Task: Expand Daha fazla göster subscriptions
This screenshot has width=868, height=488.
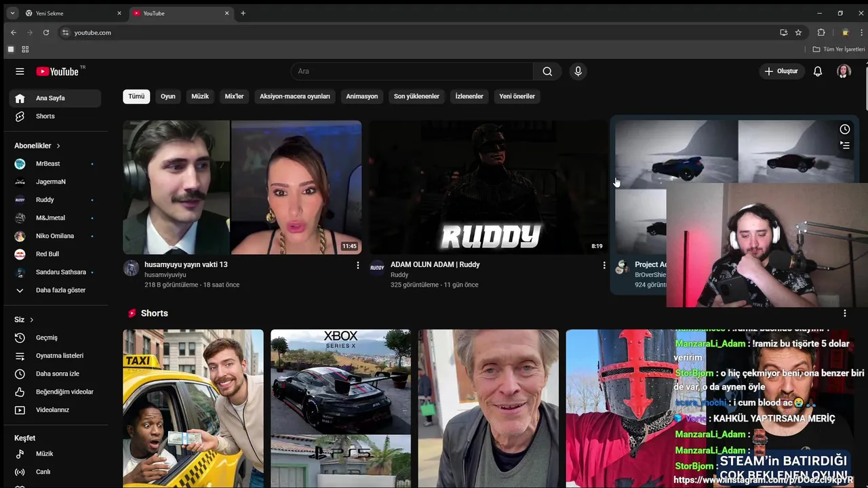Action: (x=56, y=290)
